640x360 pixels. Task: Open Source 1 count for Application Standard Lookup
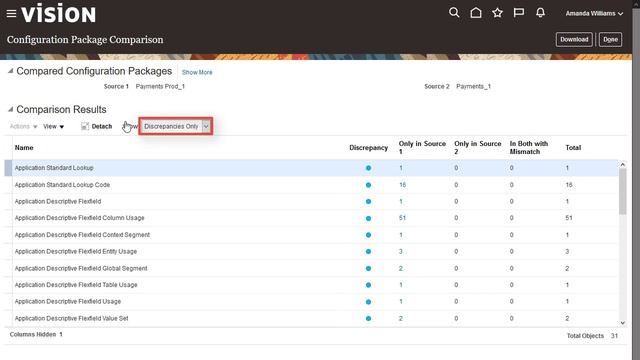tap(401, 168)
